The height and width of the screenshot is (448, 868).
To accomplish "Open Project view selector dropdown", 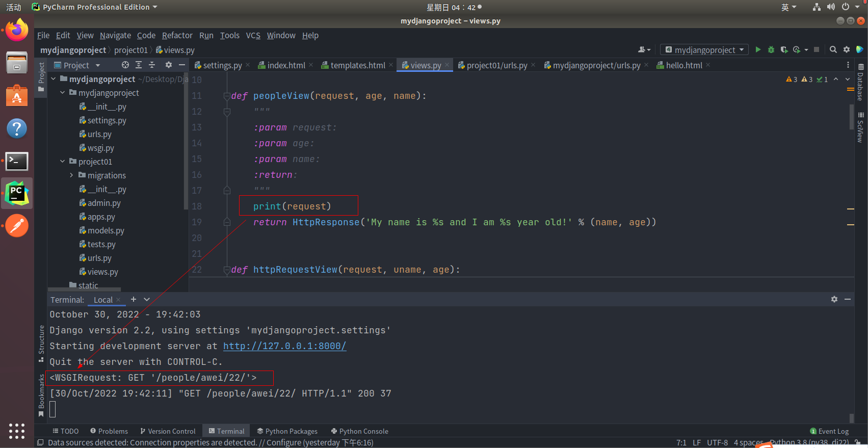I will (77, 65).
